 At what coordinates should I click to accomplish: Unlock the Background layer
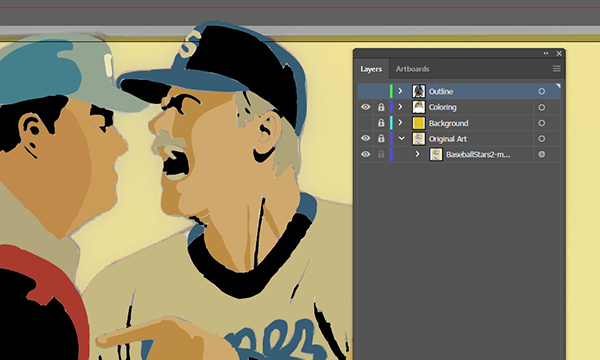[x=381, y=123]
